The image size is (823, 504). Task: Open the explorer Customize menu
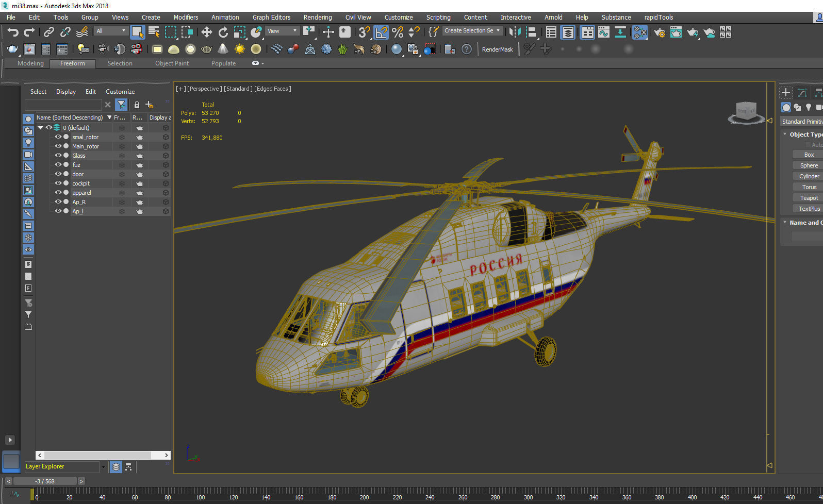pyautogui.click(x=120, y=91)
